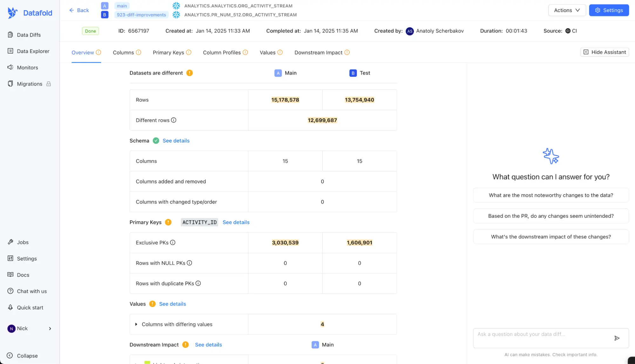Open Schema See details link

point(176,141)
